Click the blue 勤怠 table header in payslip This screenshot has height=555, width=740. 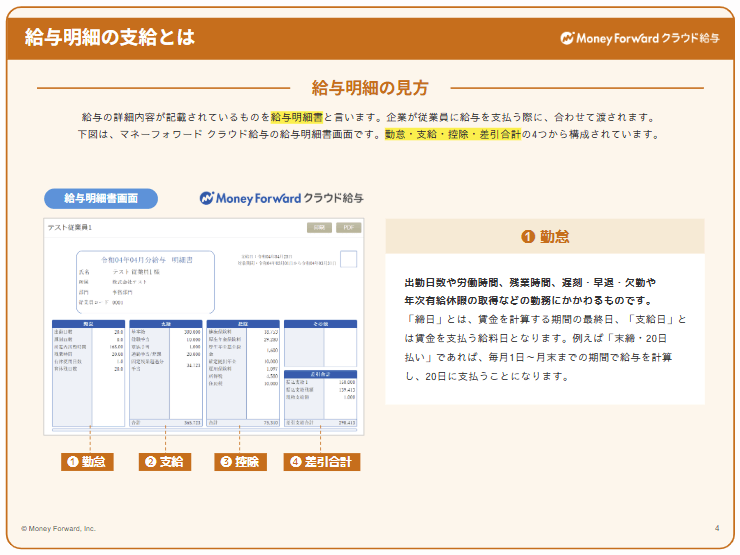coord(88,324)
